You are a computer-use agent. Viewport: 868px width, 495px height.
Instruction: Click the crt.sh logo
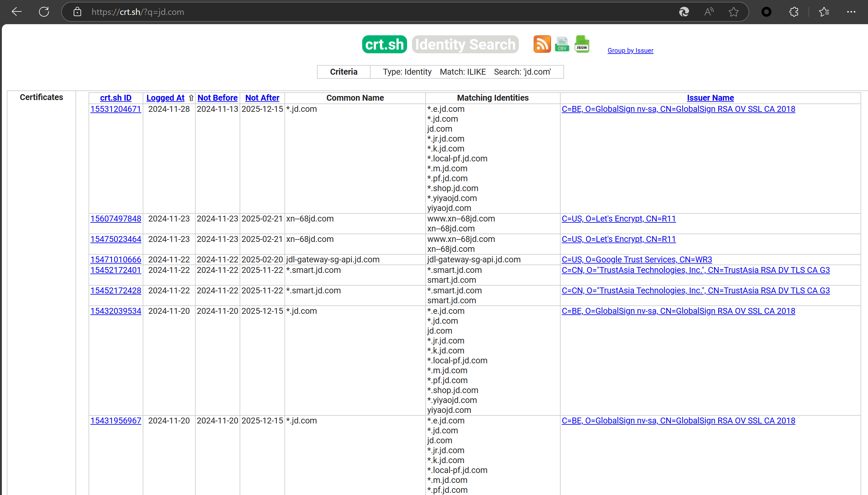(384, 45)
